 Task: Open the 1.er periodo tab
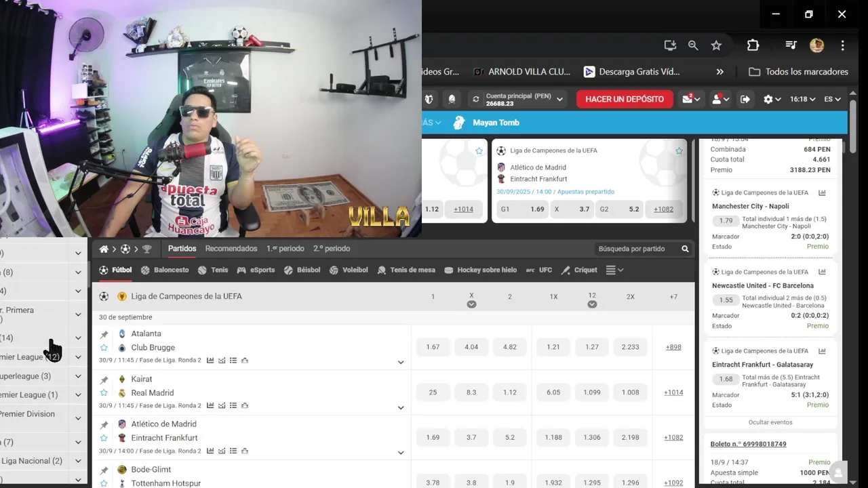285,249
